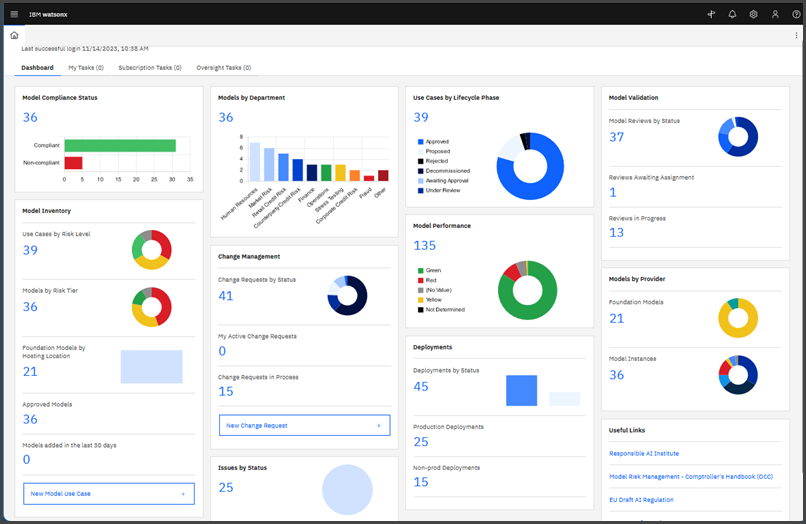Click the Change Requests by Status donut

[x=347, y=296]
